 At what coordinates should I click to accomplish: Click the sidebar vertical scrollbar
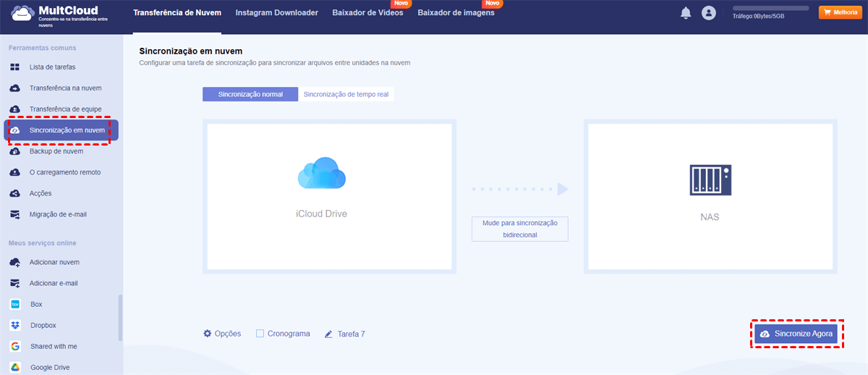tap(120, 317)
